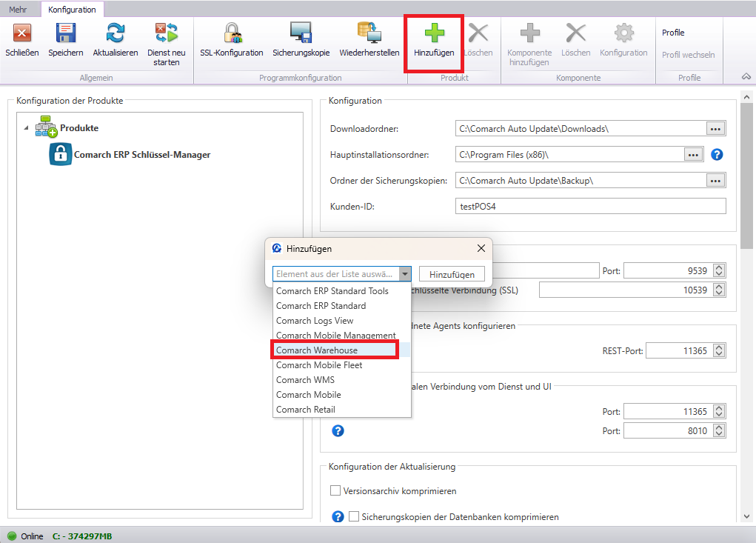
Task: Click help icon next to Sicherungskopien der Datenbanken
Action: [x=338, y=516]
